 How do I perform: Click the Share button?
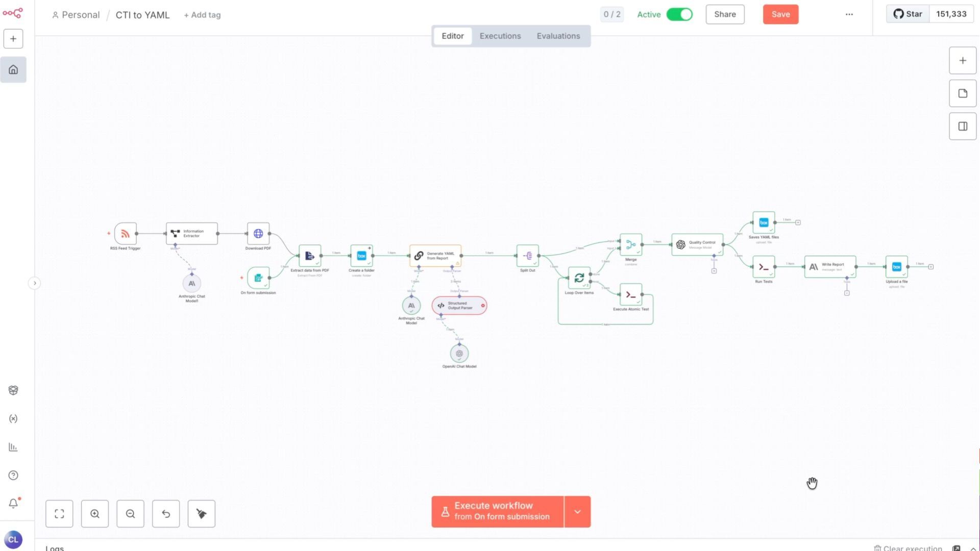(x=725, y=14)
